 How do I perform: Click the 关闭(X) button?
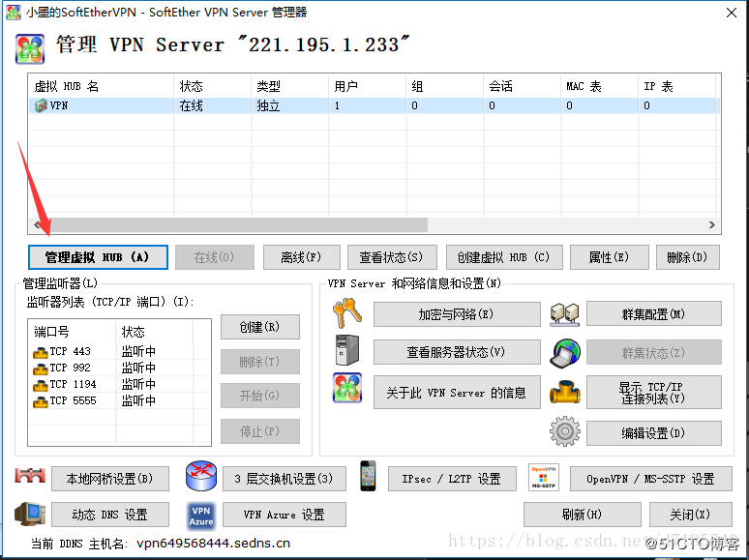point(690,515)
